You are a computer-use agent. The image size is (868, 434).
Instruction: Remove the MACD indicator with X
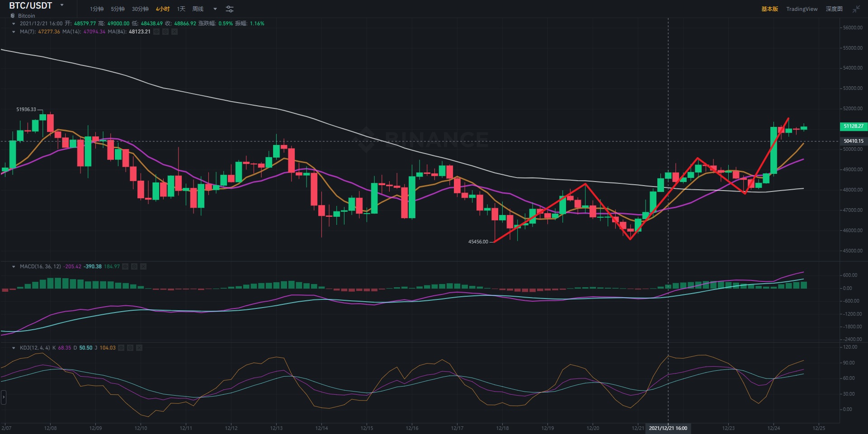tap(143, 266)
